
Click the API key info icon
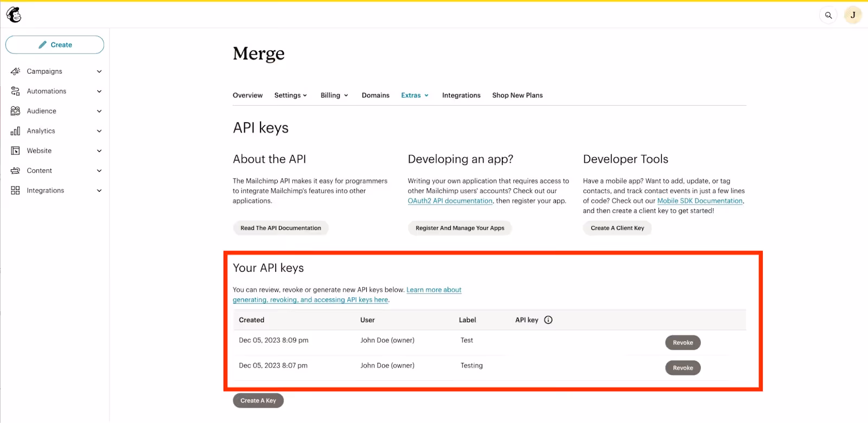[x=548, y=320]
